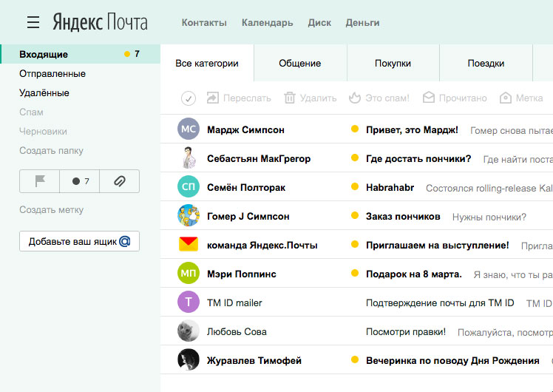
Task: Click the Метка label
Action: tap(529, 98)
